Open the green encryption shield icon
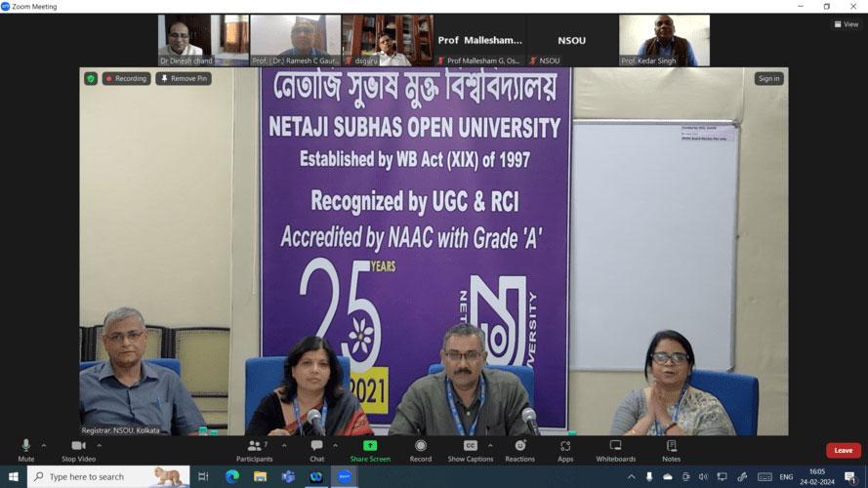 pos(91,78)
